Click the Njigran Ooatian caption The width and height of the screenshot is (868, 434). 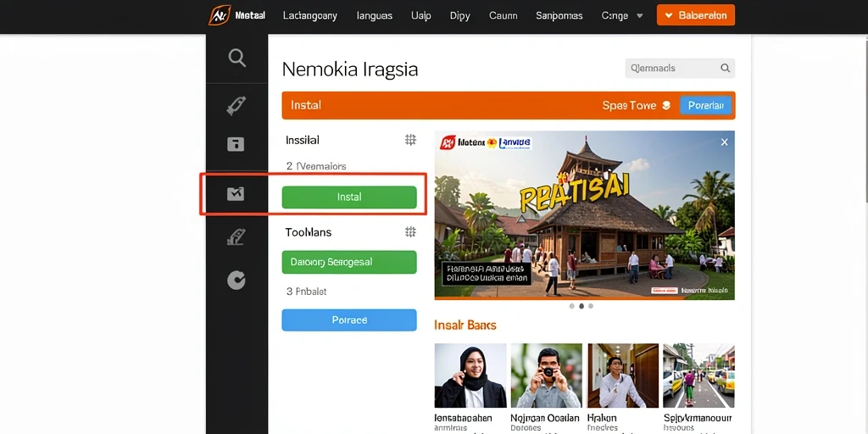coord(544,418)
